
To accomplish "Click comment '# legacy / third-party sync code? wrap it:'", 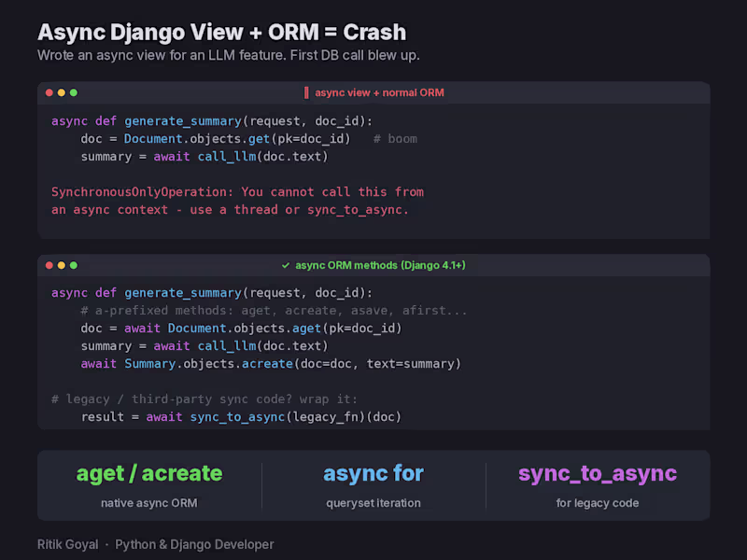I will coord(204,399).
